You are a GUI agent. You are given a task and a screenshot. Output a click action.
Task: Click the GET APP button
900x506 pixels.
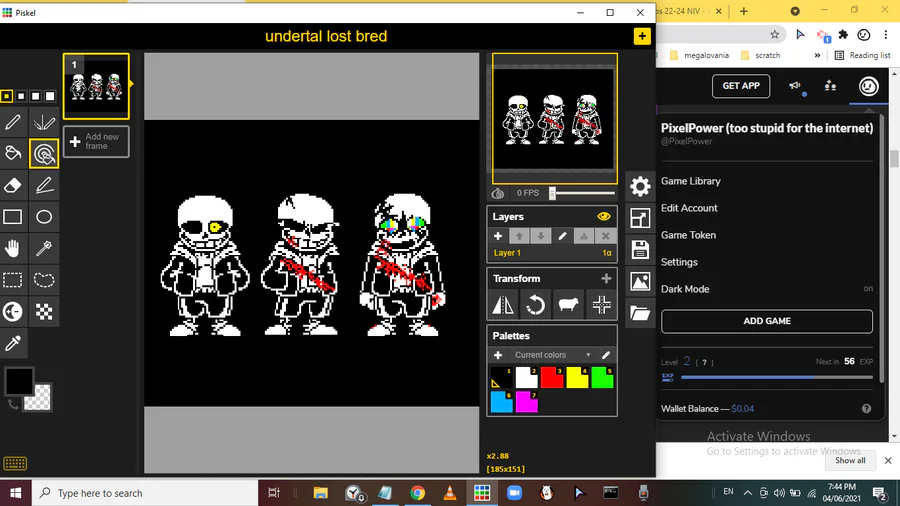tap(741, 86)
